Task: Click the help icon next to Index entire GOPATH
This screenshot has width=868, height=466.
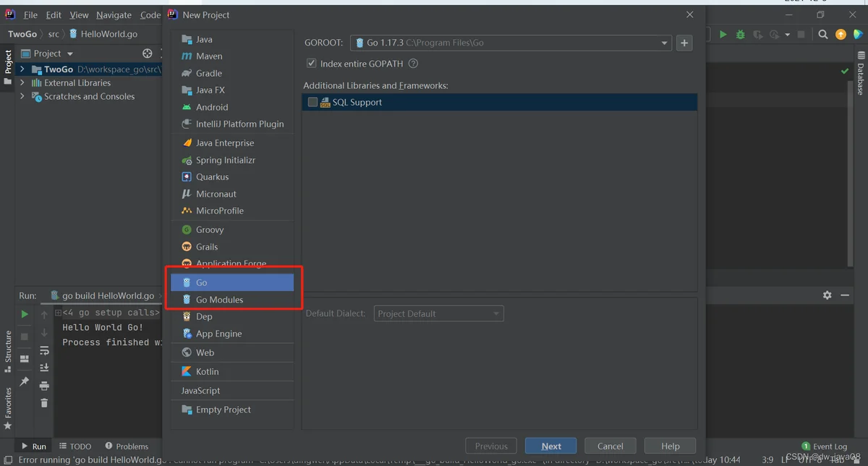Action: 413,64
